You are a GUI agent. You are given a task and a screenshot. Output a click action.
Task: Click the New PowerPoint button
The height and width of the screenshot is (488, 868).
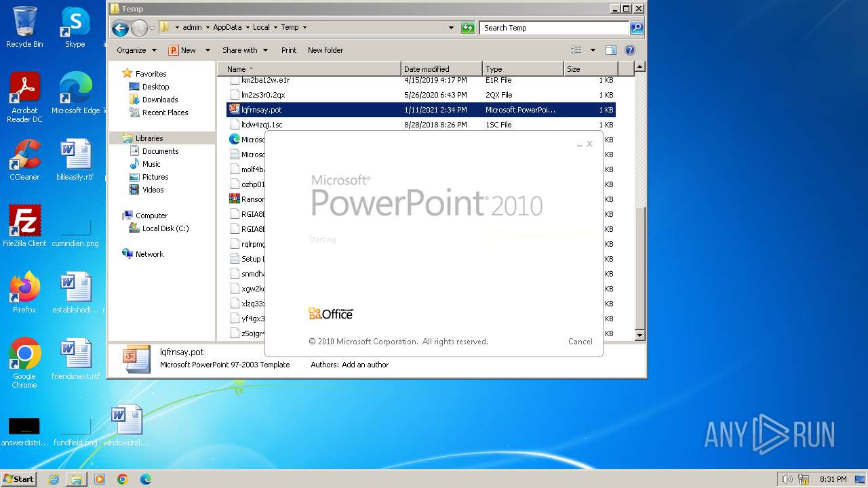[x=182, y=50]
